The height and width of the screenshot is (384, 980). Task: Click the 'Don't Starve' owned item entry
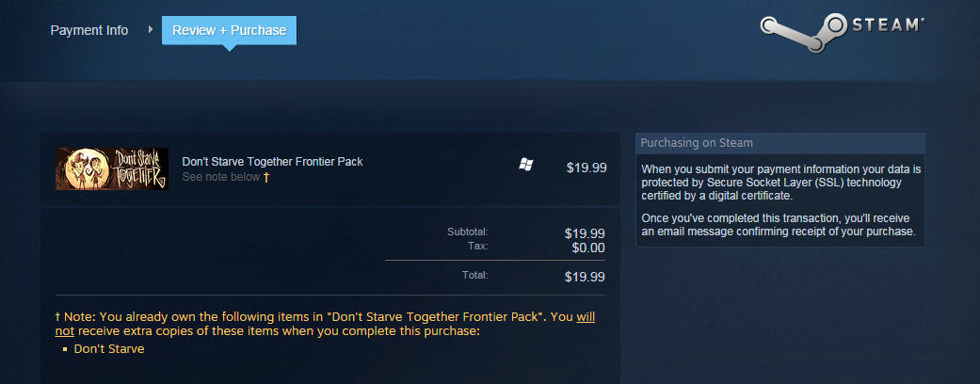point(109,349)
